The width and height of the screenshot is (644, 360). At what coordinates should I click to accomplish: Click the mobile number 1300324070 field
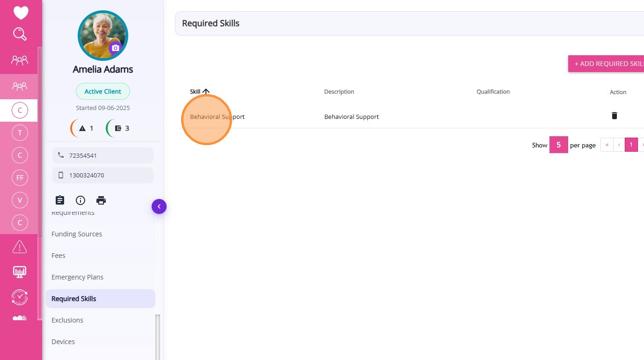(x=103, y=175)
